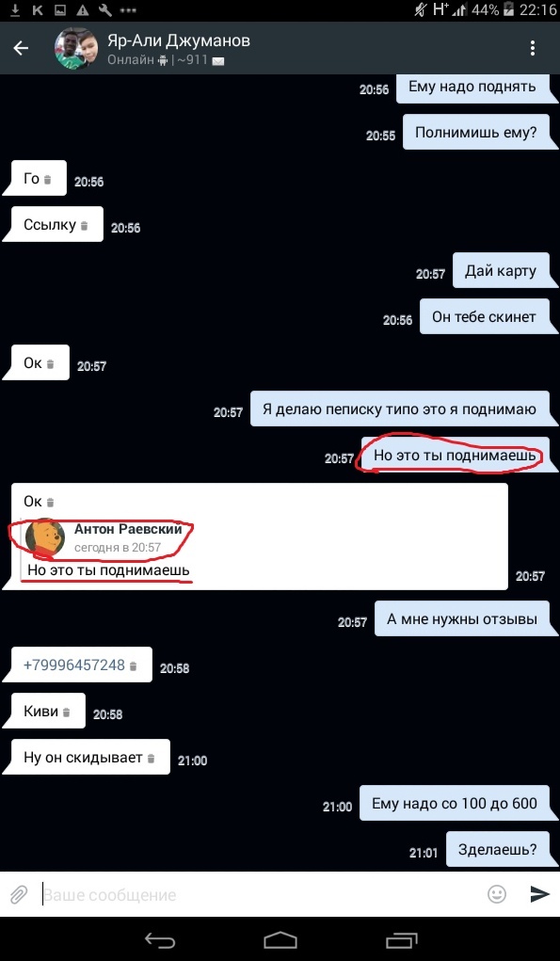Tap the send message arrow
Screen dimensions: 560x961
click(539, 894)
